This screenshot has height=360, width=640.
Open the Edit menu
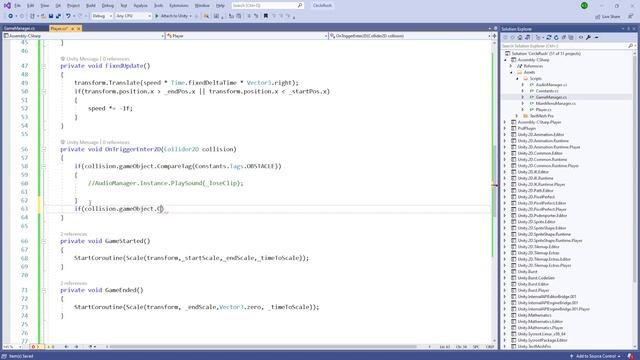(31, 6)
